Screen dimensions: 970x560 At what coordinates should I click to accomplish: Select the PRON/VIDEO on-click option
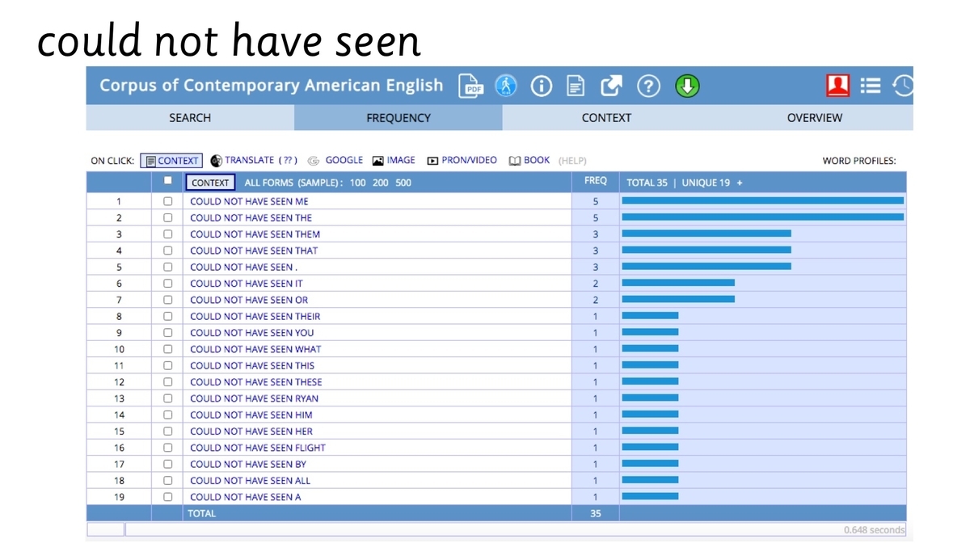462,160
